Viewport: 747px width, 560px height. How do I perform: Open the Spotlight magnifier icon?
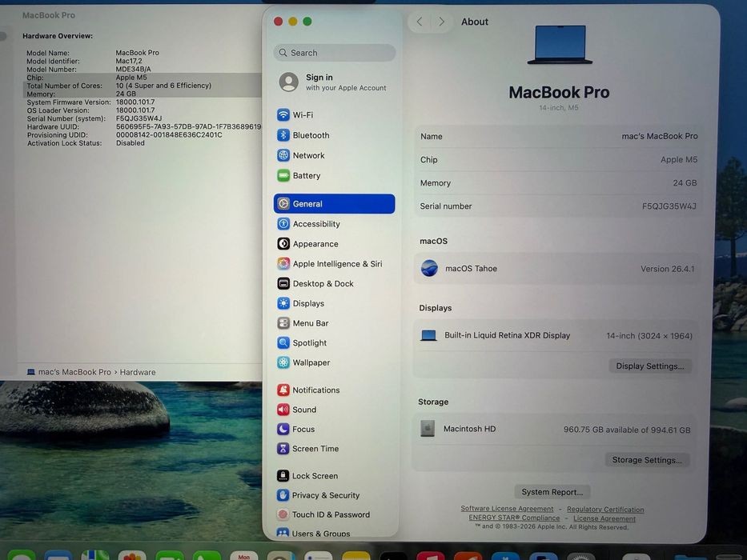283,343
